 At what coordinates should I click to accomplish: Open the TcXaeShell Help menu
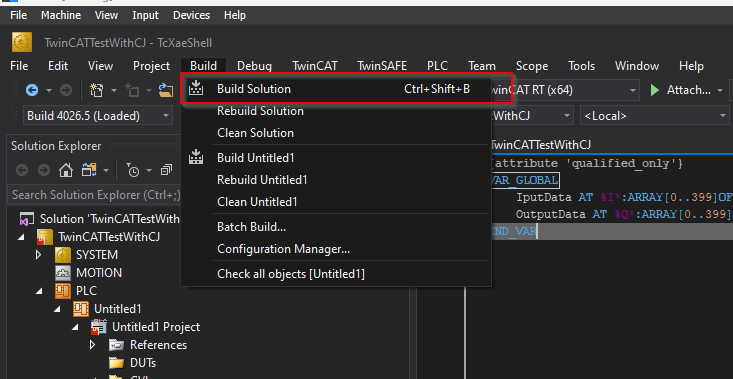click(x=691, y=66)
